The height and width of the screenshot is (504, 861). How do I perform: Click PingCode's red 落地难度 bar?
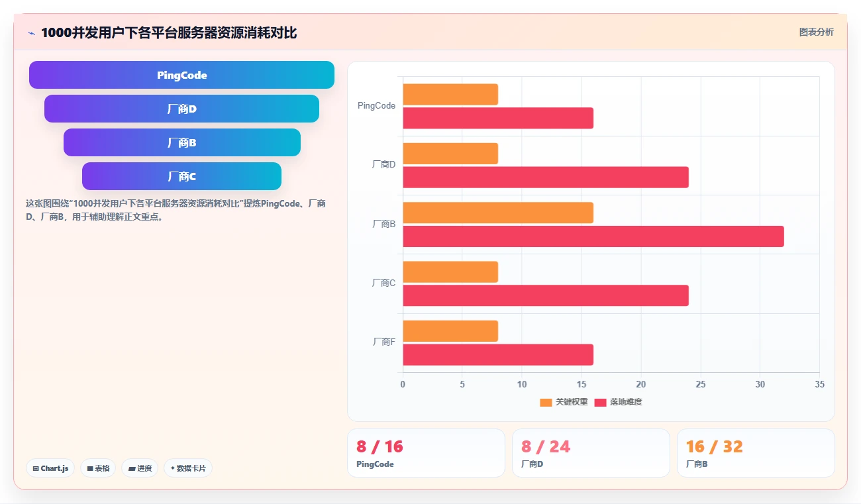(498, 118)
